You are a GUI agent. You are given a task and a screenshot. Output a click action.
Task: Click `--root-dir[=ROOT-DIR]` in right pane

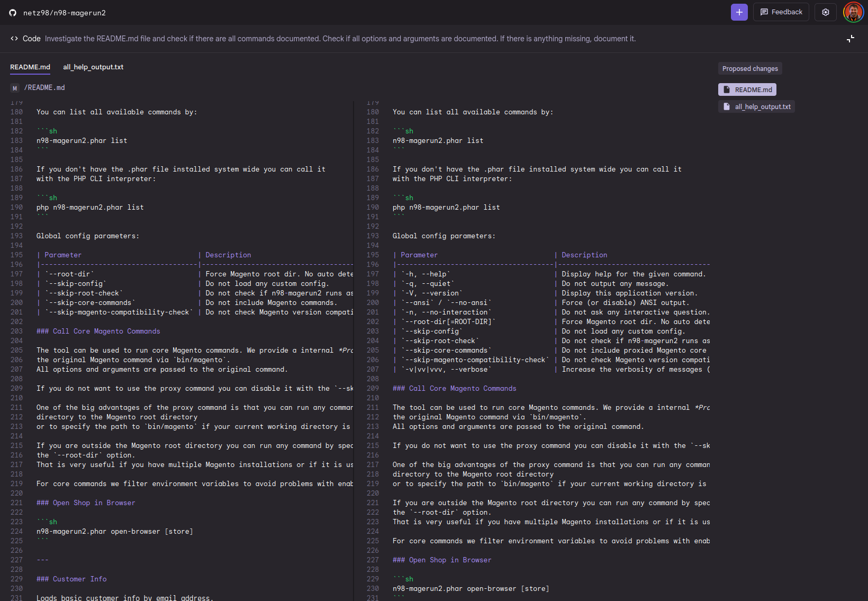click(x=448, y=322)
